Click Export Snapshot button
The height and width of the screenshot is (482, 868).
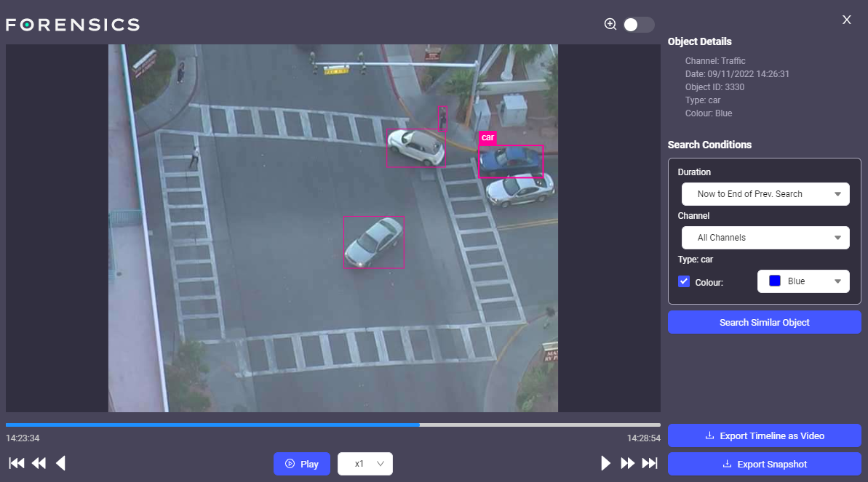[x=764, y=464]
